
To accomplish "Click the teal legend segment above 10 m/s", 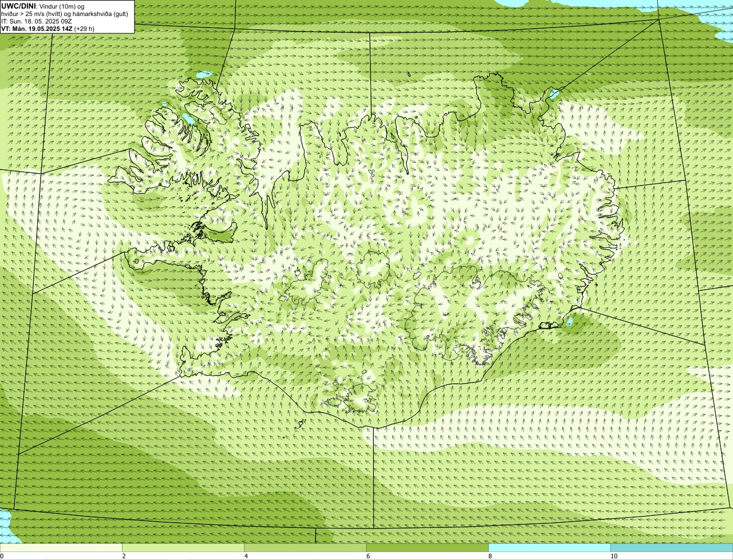I will pos(672,548).
